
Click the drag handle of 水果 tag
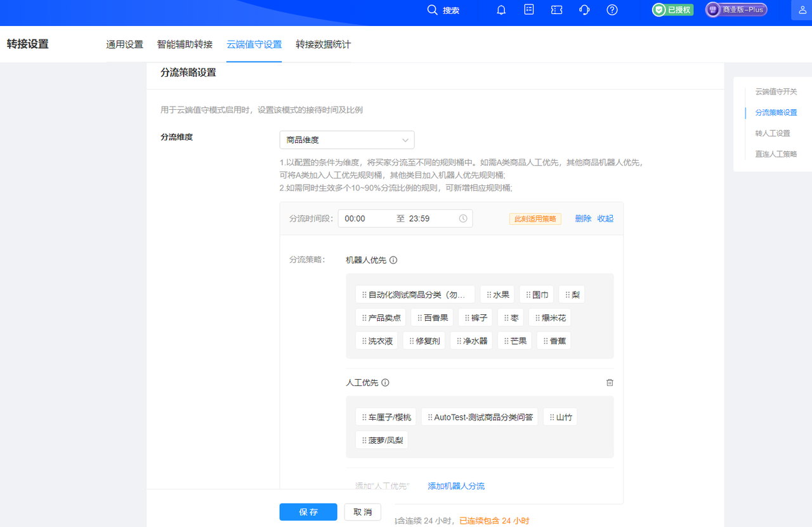click(x=489, y=295)
